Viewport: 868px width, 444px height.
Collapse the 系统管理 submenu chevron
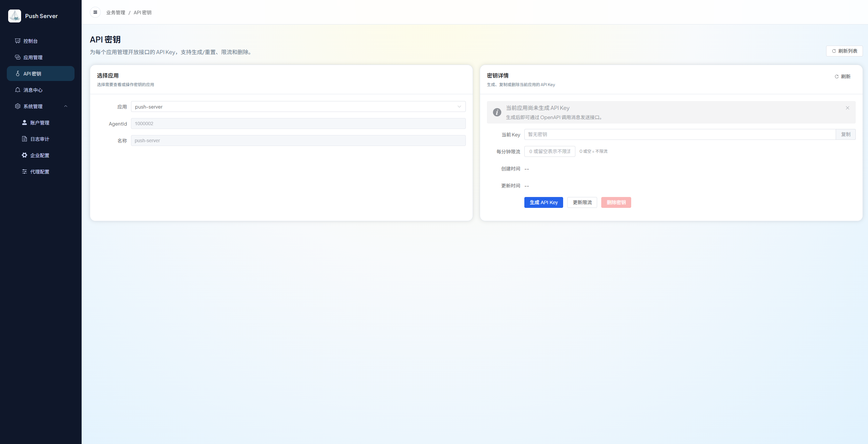coord(66,106)
